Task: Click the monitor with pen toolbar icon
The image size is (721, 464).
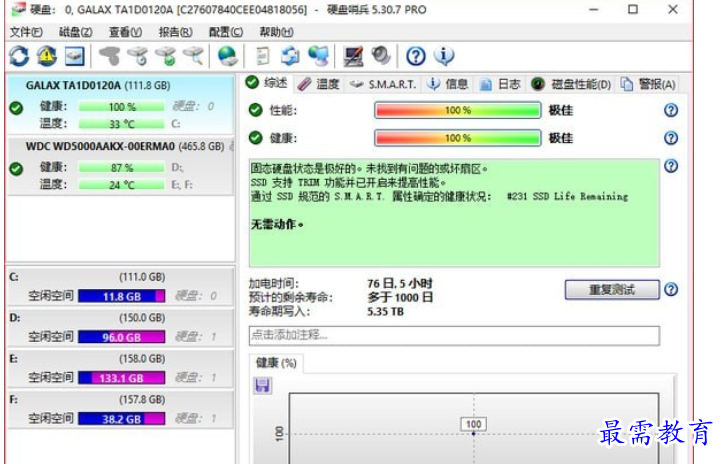Action: [x=353, y=56]
